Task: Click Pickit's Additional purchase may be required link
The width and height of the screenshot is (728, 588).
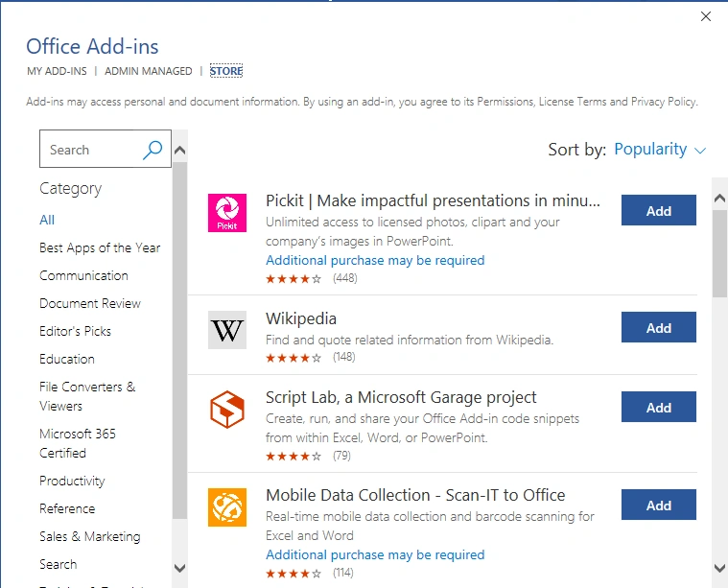Action: [375, 260]
